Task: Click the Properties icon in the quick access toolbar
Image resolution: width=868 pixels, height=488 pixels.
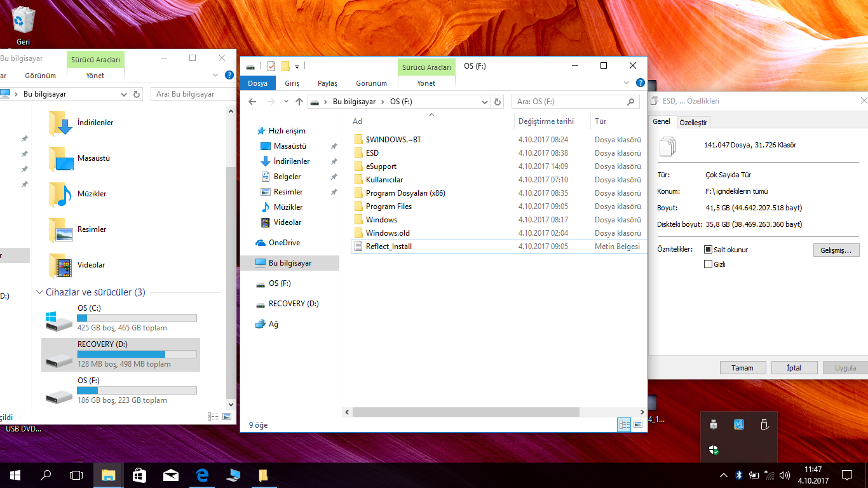Action: 271,66
